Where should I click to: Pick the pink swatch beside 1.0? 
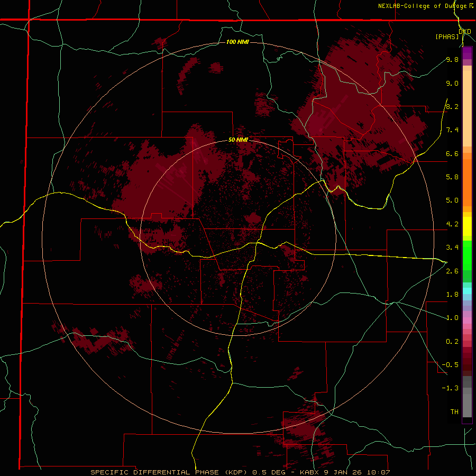[467, 321]
